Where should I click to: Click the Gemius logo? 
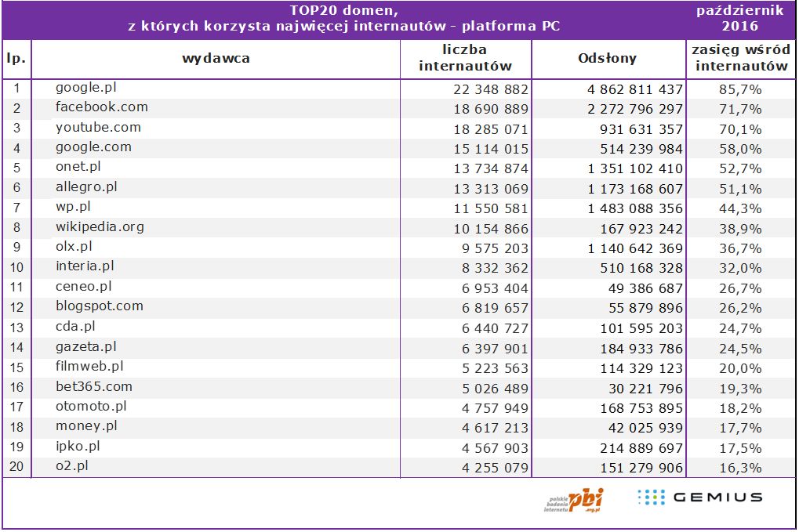point(699,498)
